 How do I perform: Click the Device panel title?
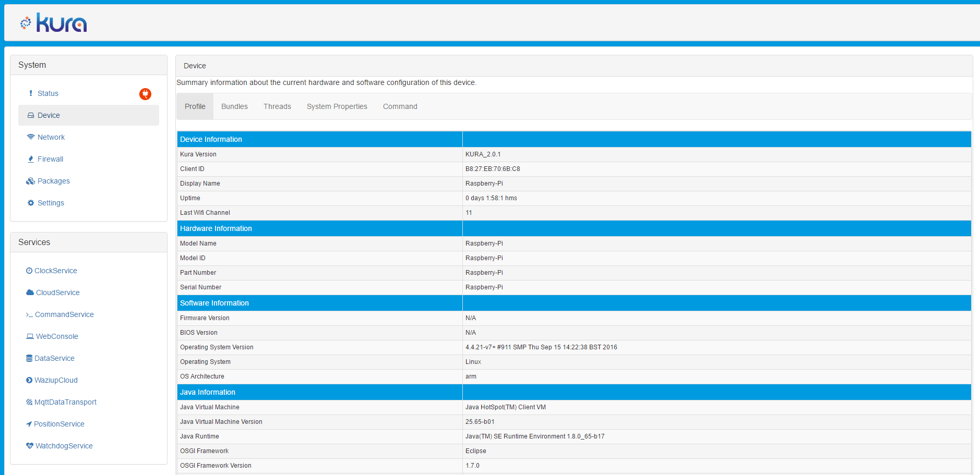(x=195, y=66)
